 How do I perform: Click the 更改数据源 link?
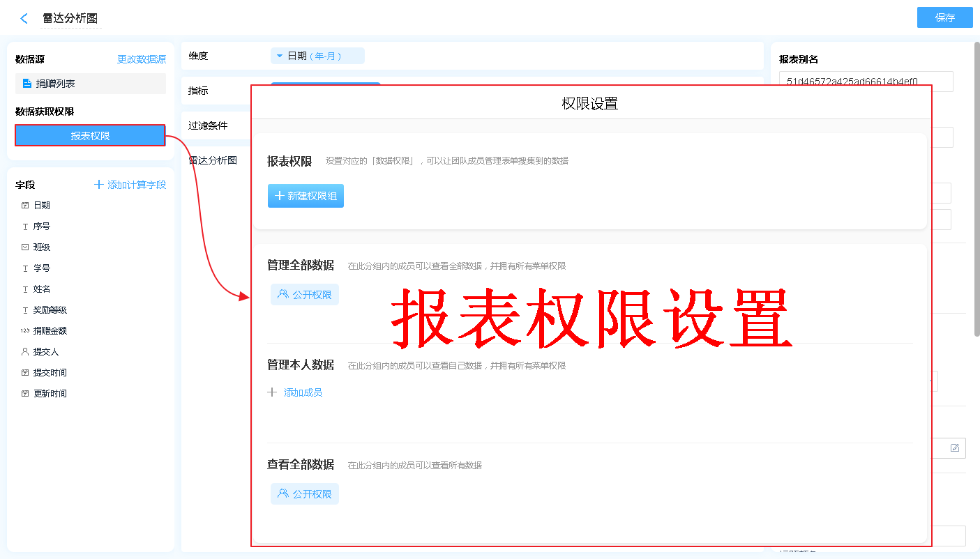point(141,60)
